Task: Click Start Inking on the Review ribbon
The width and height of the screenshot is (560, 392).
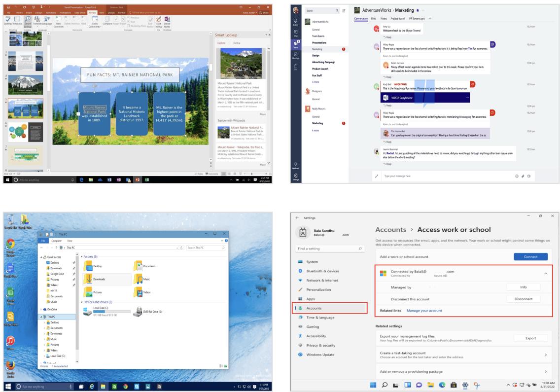Action: 158,21
